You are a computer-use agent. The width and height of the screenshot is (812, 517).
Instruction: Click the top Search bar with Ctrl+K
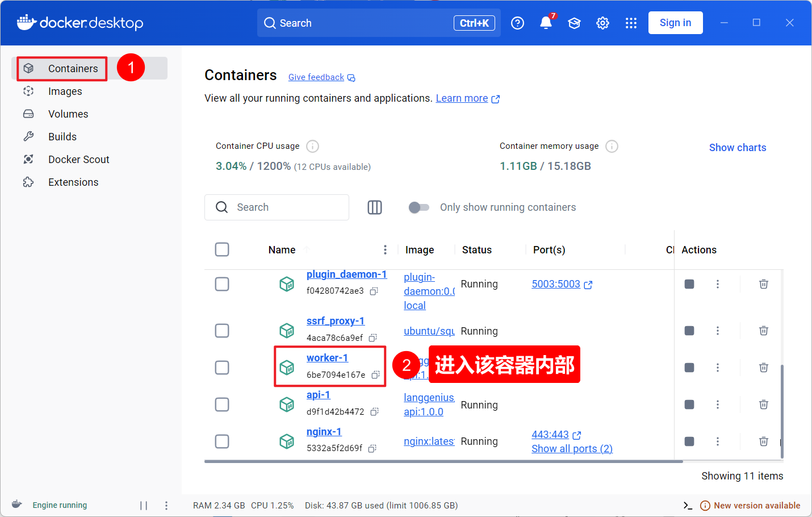pos(379,23)
